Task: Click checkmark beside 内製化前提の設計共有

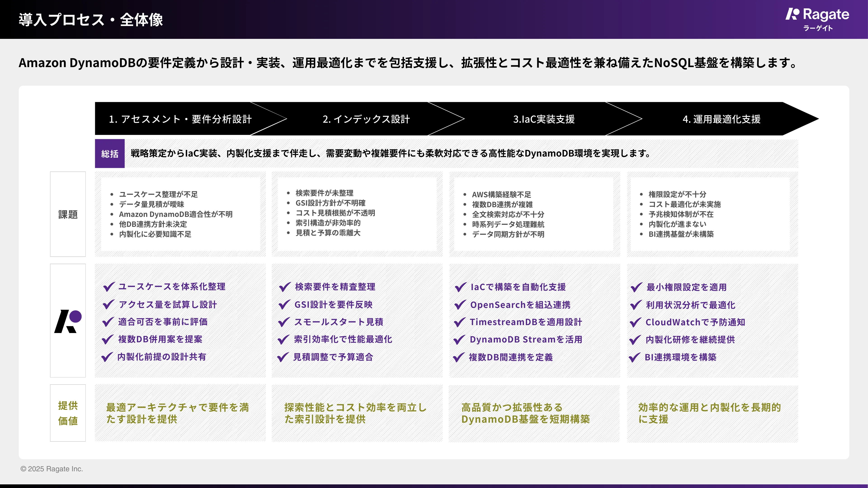Action: click(x=107, y=357)
